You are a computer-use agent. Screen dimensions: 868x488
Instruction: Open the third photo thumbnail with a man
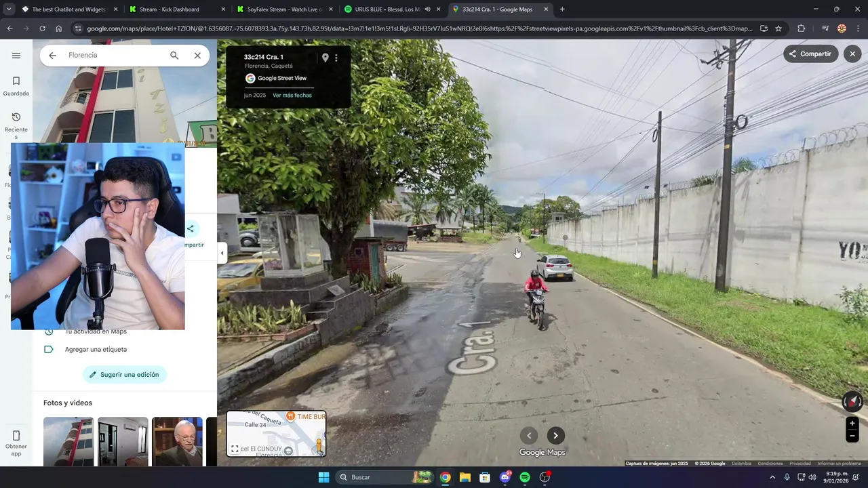point(177,442)
